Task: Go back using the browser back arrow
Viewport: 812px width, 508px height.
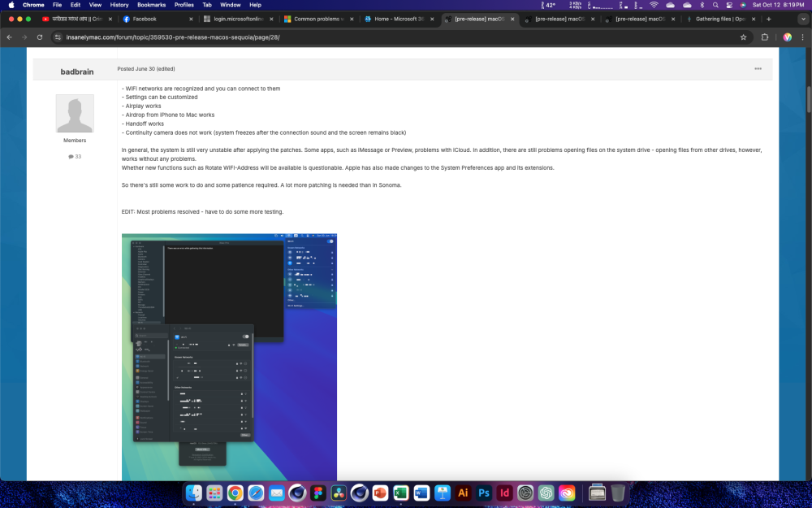Action: (9, 37)
